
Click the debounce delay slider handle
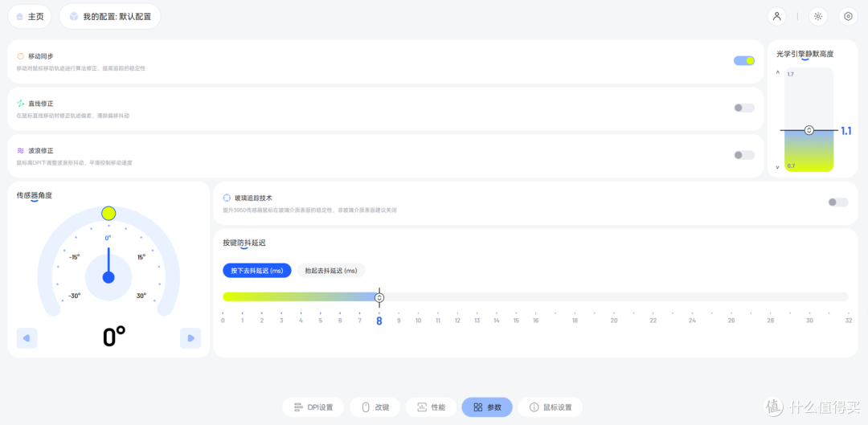coord(379,298)
